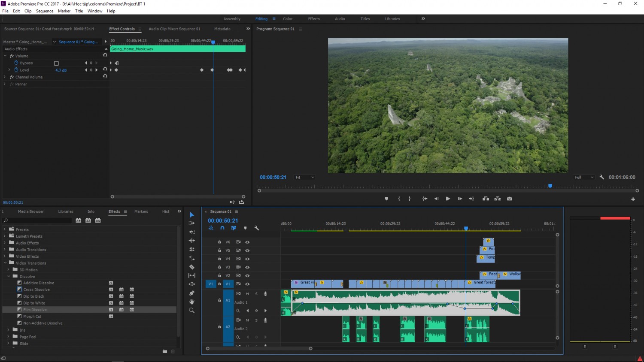Mute the Audio 1 track
644x362 pixels.
[x=247, y=294]
